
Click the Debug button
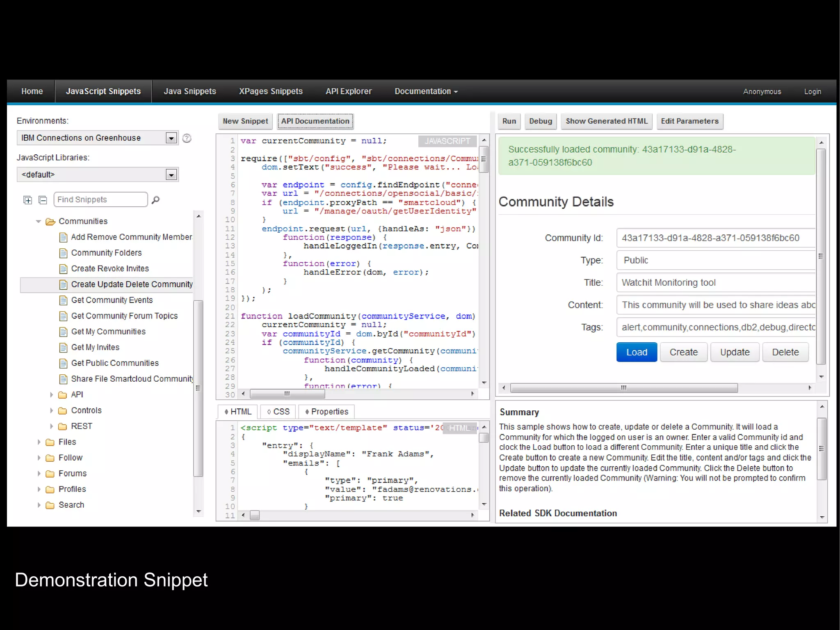pos(541,121)
